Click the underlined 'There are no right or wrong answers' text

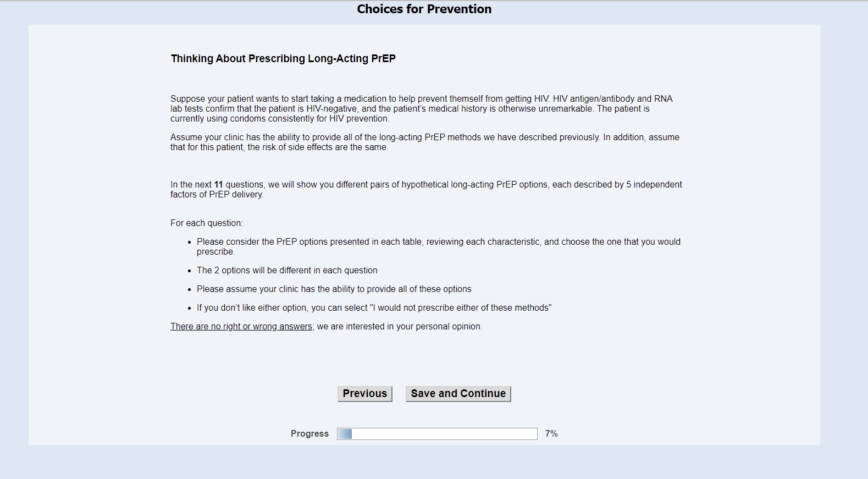point(241,327)
